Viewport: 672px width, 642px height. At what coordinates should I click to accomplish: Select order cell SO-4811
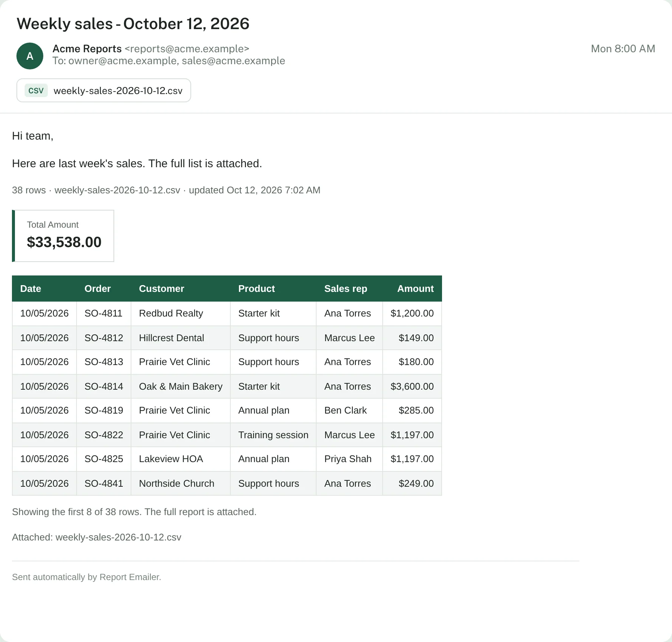104,314
